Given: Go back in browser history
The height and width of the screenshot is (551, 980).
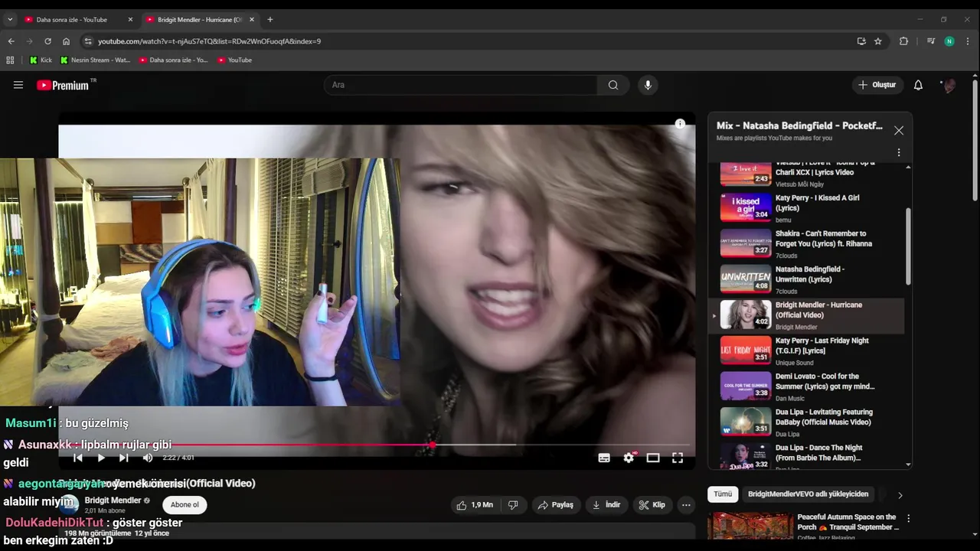Looking at the screenshot, I should (x=11, y=41).
